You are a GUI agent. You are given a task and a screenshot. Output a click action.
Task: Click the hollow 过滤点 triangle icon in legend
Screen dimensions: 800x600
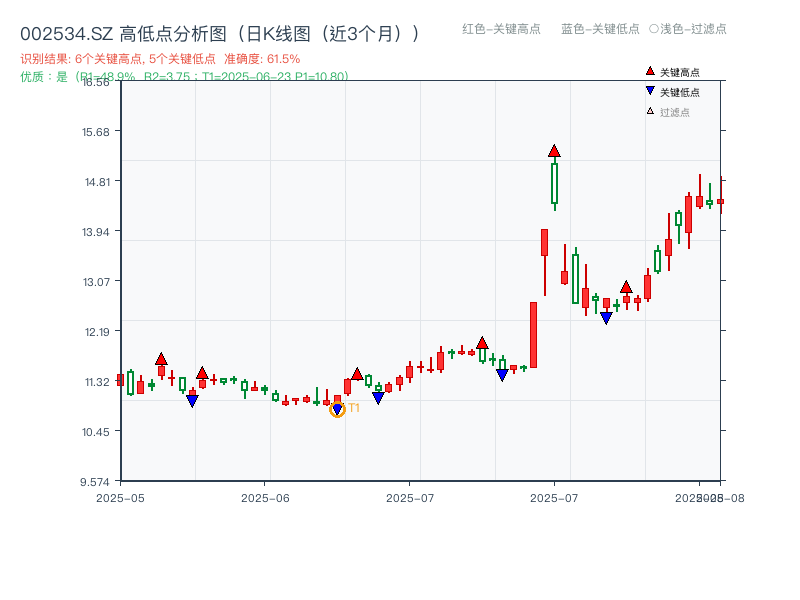point(648,112)
